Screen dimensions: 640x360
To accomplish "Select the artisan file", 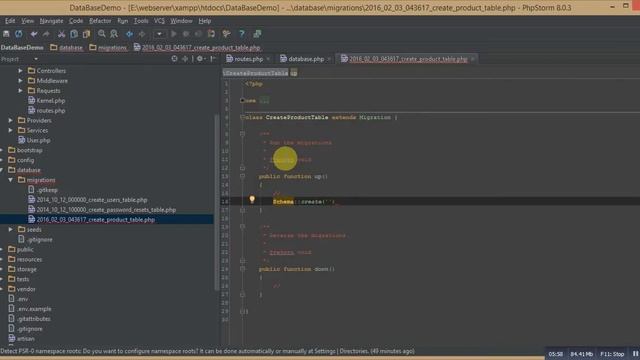I will (x=21, y=339).
